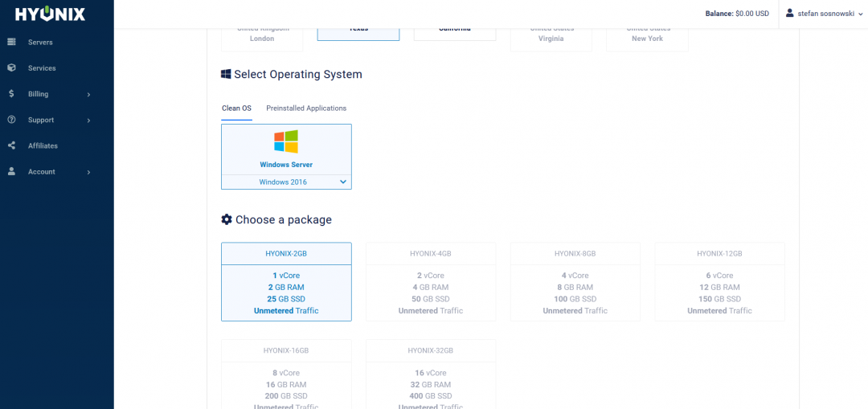Open the Windows 2016 version dropdown

[286, 182]
